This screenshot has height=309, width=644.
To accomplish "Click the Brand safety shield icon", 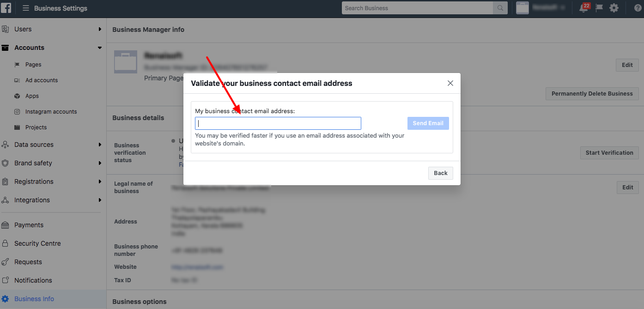I will 6,163.
